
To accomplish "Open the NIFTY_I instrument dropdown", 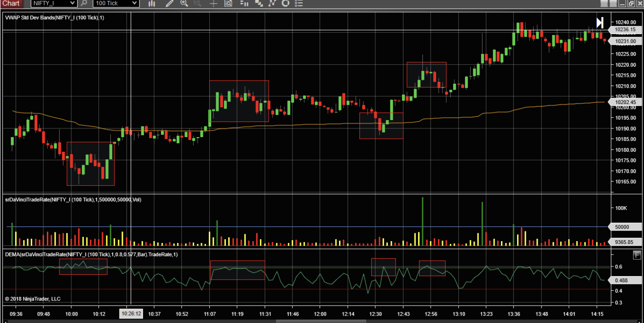I will click(53, 3).
